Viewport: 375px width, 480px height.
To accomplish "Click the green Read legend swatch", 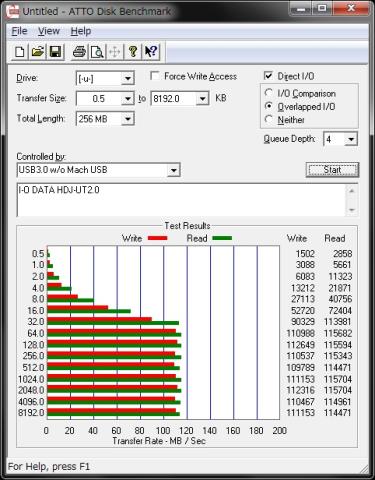I will [x=222, y=238].
